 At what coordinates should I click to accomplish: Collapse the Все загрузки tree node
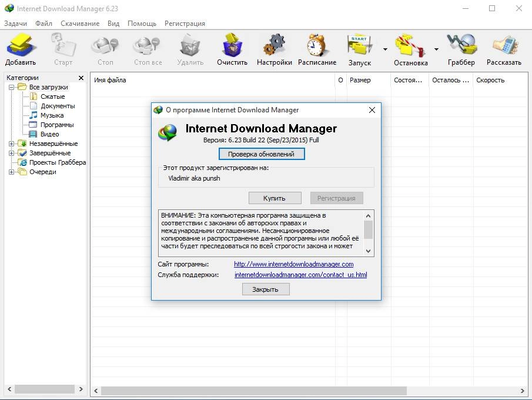point(11,87)
